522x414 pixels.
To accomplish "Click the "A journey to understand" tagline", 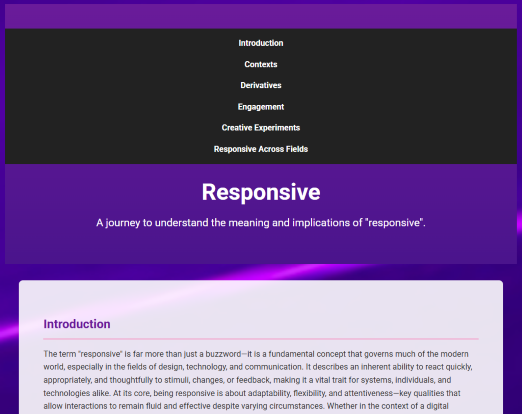I will (x=261, y=222).
